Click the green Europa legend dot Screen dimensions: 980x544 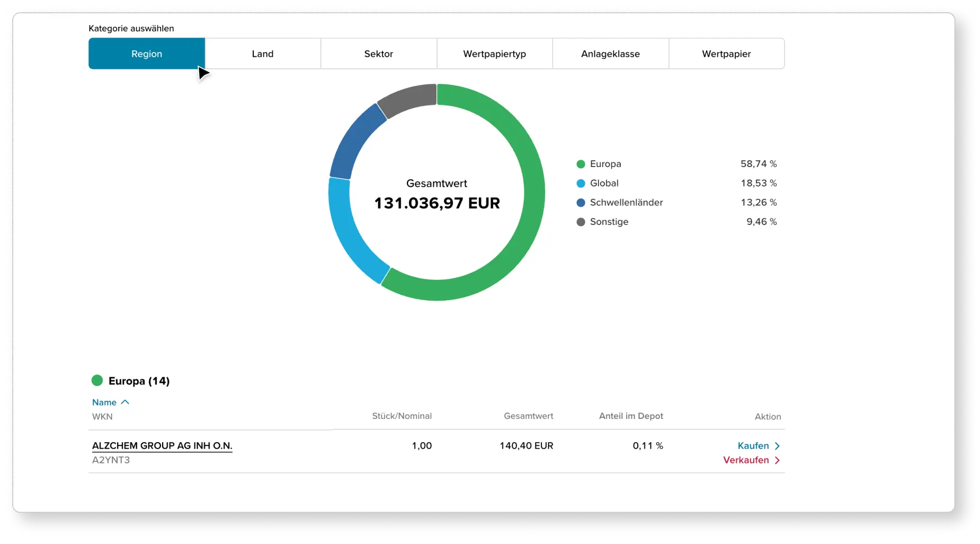[x=580, y=164]
